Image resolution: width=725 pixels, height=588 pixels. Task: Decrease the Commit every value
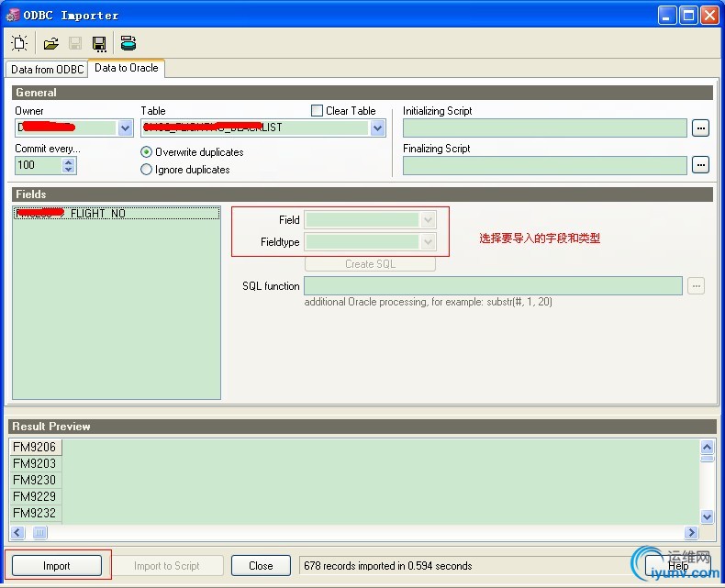(69, 169)
